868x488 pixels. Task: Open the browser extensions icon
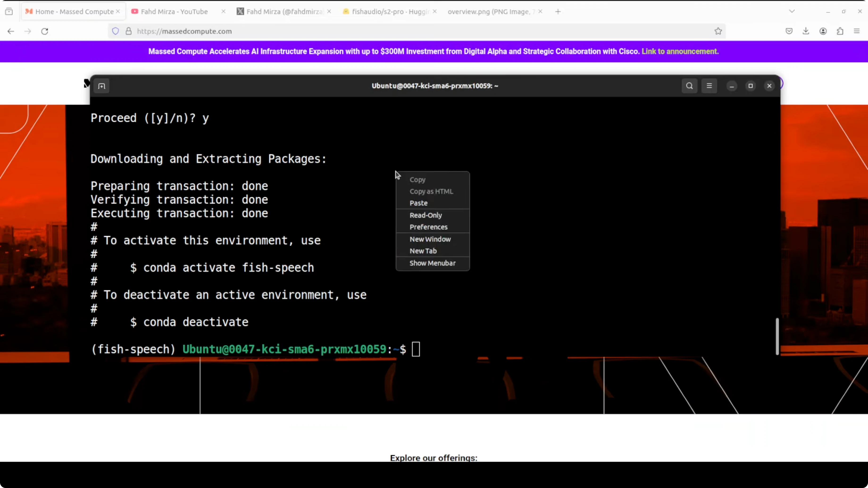[840, 31]
